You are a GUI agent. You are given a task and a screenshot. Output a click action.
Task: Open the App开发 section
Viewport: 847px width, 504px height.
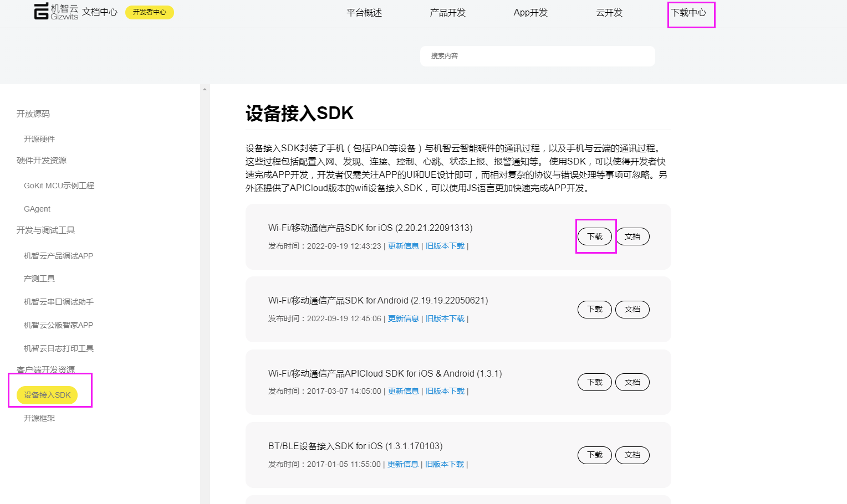(x=530, y=13)
